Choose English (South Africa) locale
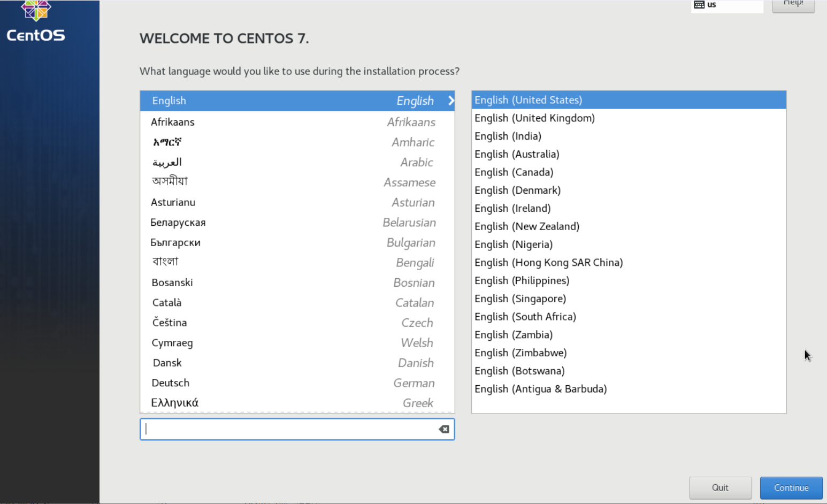 (629, 317)
